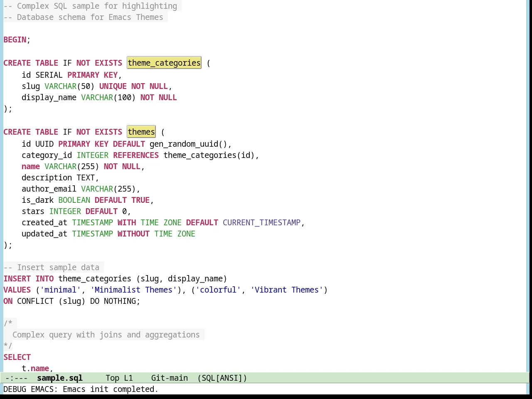Click the sample.sql buffer name in mode line
This screenshot has width=532, height=399.
click(x=60, y=378)
